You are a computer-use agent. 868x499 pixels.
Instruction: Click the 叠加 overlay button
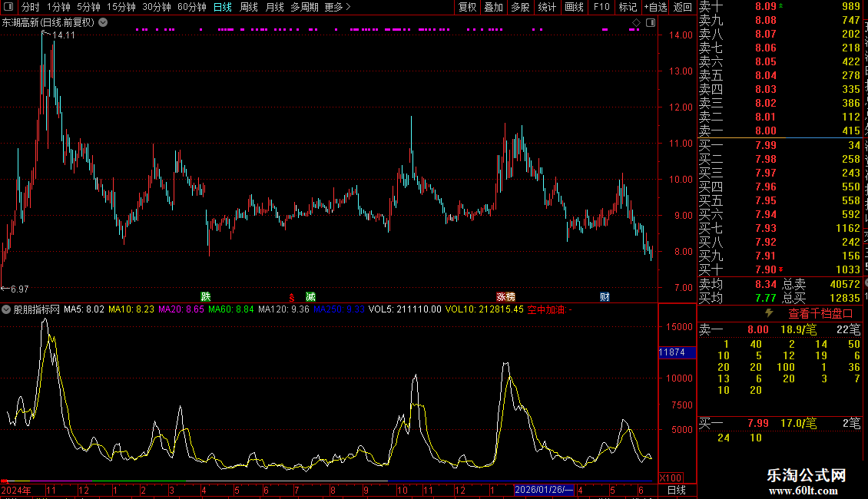pyautogui.click(x=494, y=7)
